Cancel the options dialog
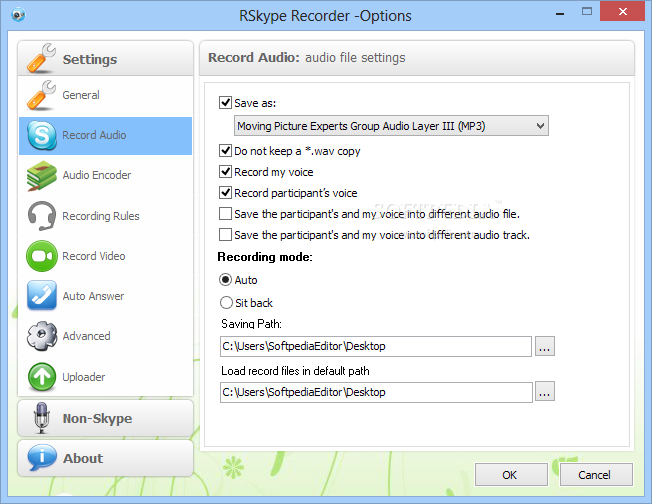Screen dimensions: 652x504 (596, 475)
